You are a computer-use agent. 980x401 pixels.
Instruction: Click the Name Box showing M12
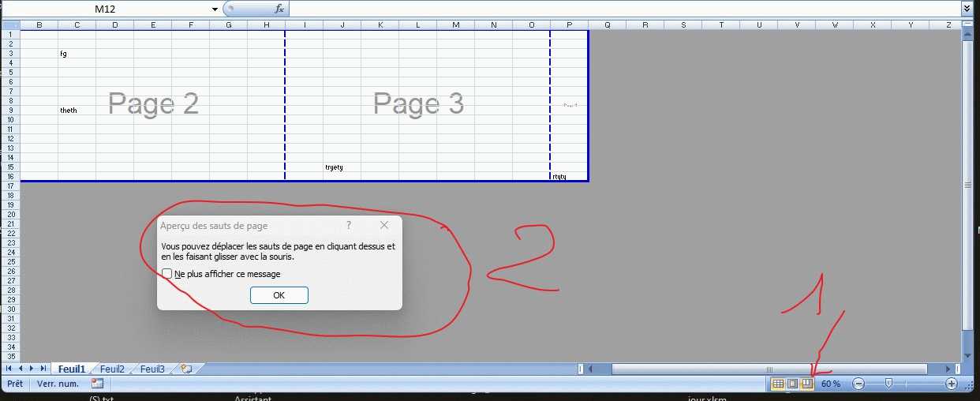point(105,9)
